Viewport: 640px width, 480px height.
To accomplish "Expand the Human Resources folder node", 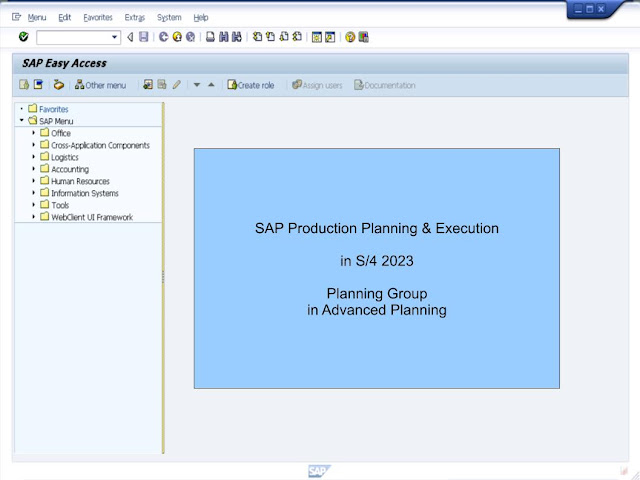I will pos(33,180).
